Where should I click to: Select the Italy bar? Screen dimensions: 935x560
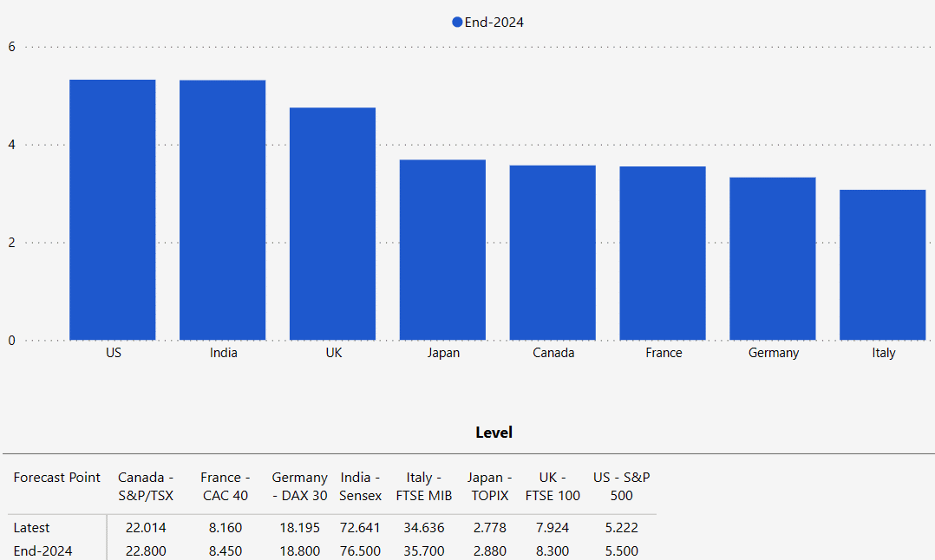pos(882,264)
